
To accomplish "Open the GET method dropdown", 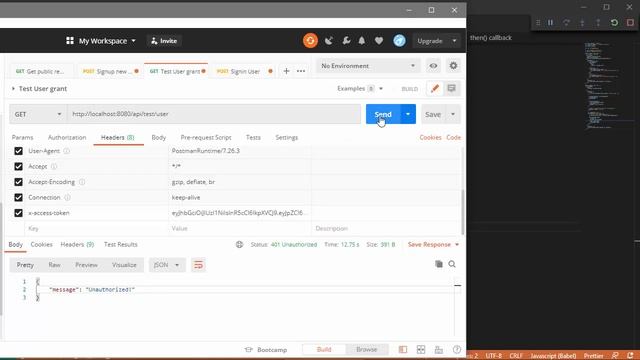I will [38, 114].
